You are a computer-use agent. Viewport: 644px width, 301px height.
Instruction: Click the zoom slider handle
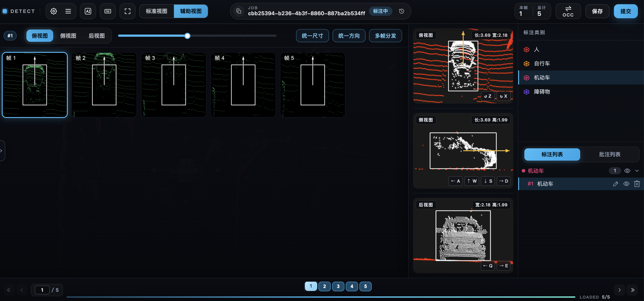point(187,36)
